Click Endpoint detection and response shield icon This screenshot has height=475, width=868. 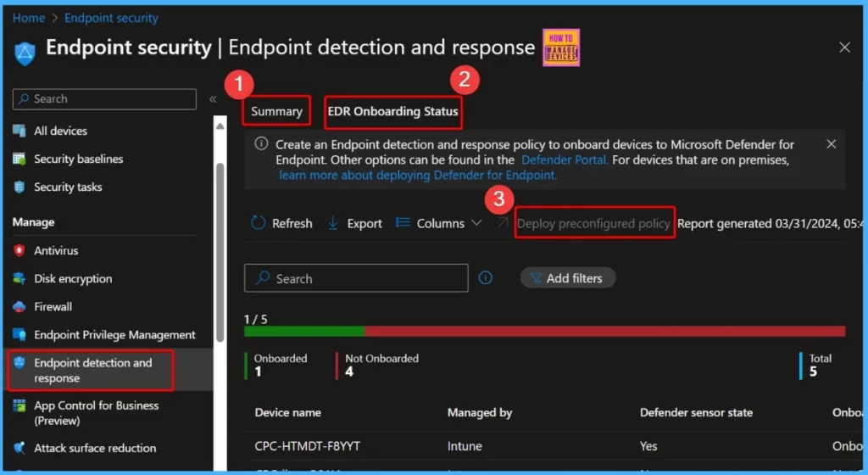tap(19, 363)
